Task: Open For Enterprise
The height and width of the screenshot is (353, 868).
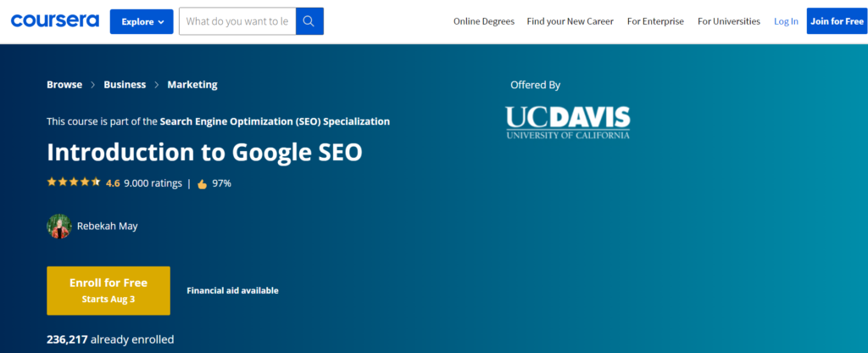Action: (x=655, y=21)
